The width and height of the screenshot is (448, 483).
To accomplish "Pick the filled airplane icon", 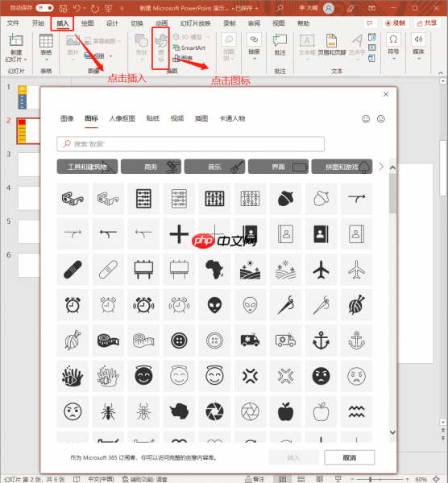I will 321,269.
